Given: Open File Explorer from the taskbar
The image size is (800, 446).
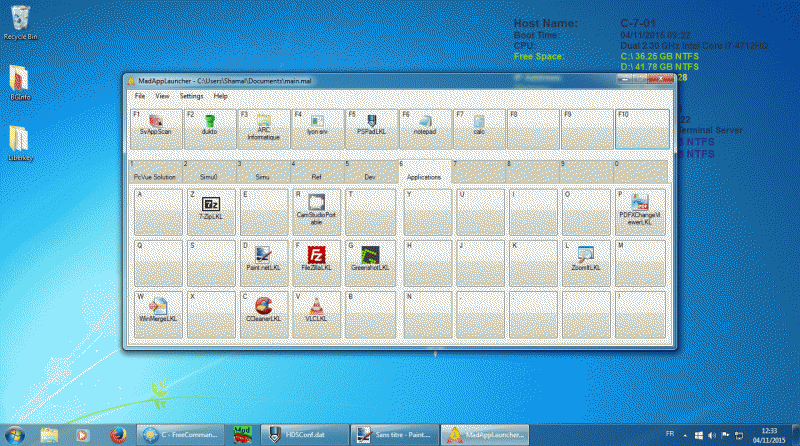Looking at the screenshot, I should pyautogui.click(x=49, y=435).
